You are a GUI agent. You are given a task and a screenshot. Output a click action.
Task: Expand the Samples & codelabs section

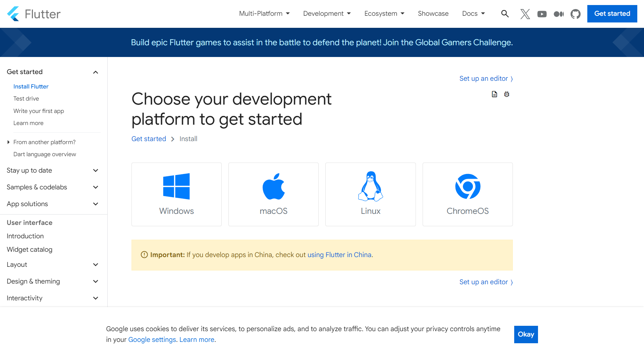tap(96, 187)
